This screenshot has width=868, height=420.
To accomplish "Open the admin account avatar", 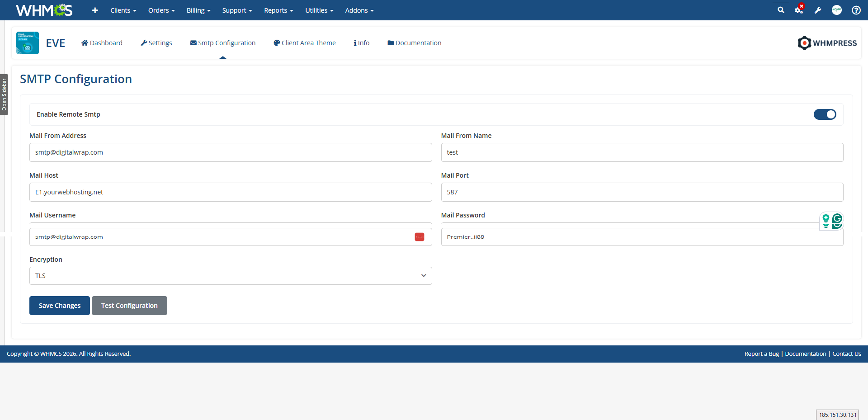I will click(837, 10).
